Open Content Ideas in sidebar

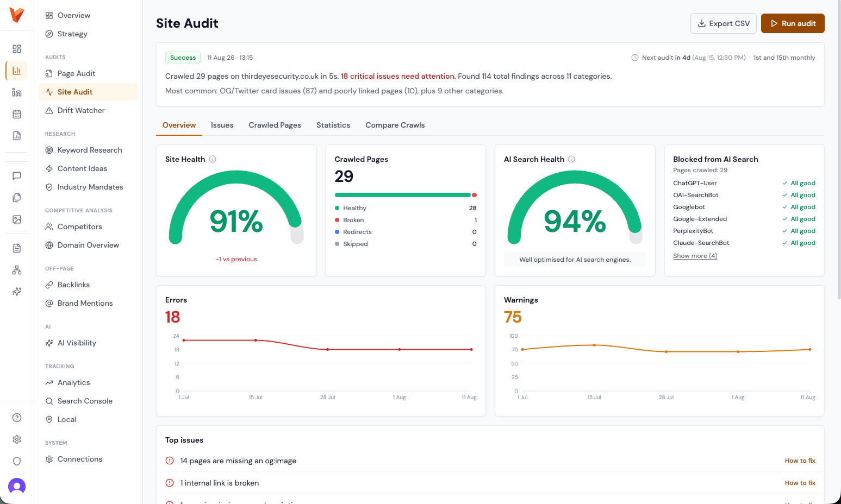pyautogui.click(x=88, y=168)
